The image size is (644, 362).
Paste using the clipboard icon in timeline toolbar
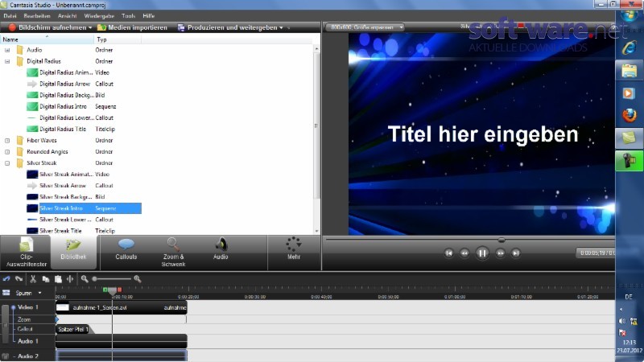58,279
